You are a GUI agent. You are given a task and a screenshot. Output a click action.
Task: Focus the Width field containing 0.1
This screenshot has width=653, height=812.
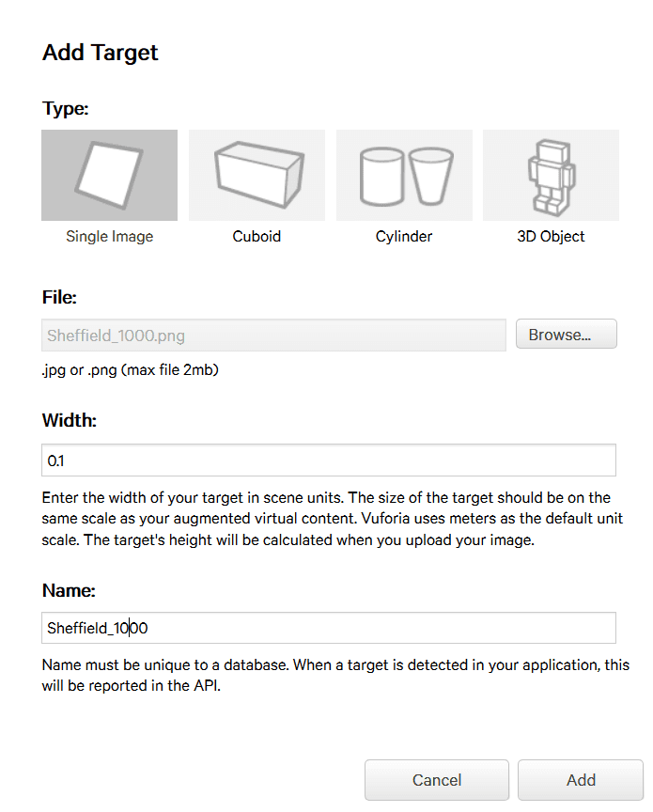point(329,461)
